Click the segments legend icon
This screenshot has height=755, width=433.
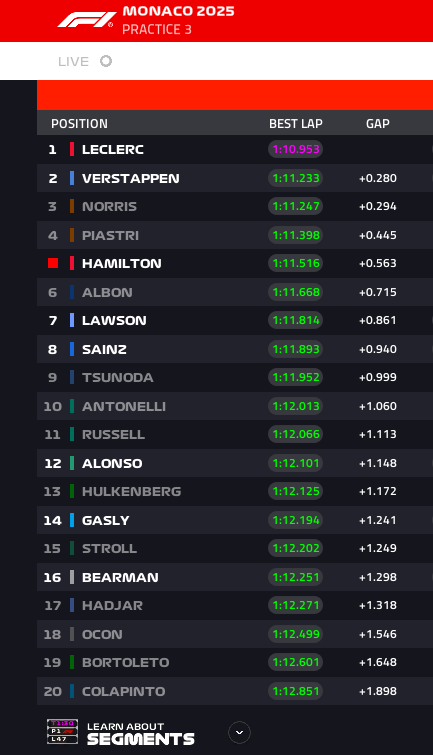coord(62,731)
